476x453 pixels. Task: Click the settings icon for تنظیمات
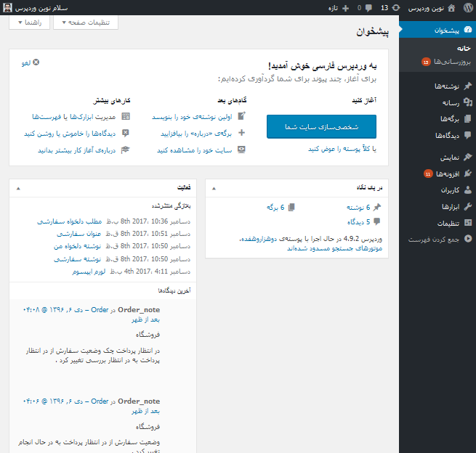click(468, 223)
